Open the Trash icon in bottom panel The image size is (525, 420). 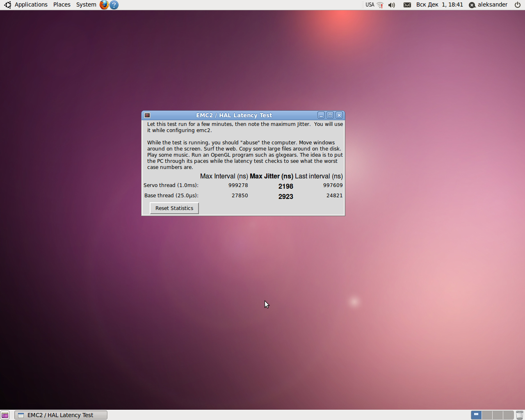(520, 415)
